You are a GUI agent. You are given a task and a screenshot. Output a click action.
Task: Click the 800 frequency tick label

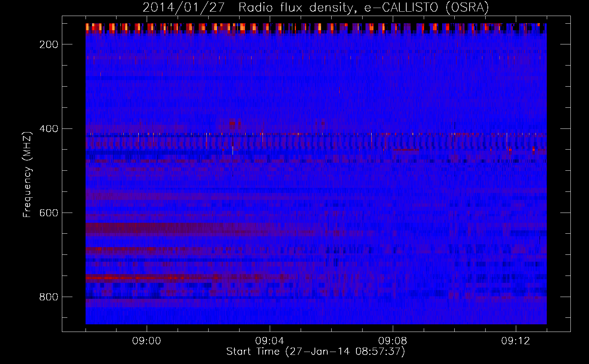[49, 297]
